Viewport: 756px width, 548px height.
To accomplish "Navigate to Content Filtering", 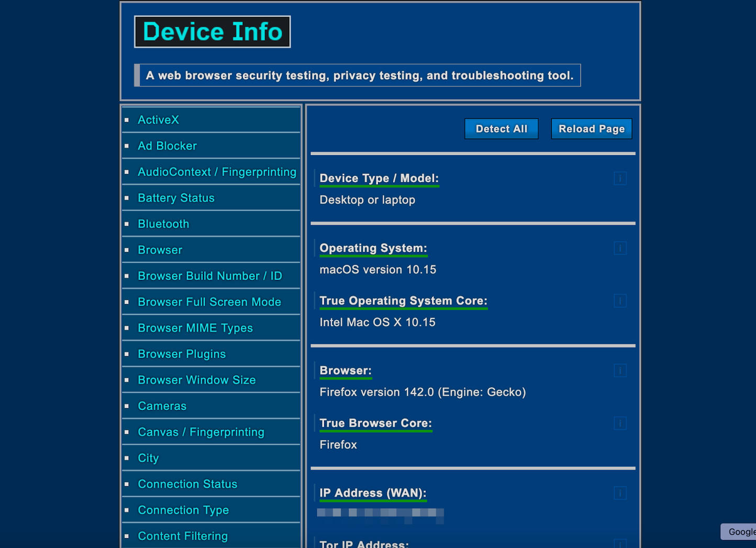I will point(183,535).
